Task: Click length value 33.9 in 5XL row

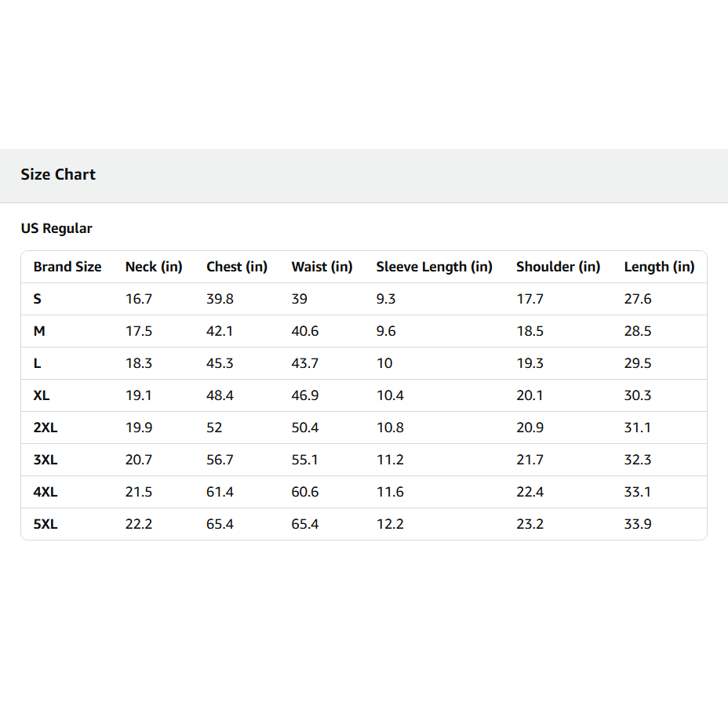Action: tap(638, 524)
